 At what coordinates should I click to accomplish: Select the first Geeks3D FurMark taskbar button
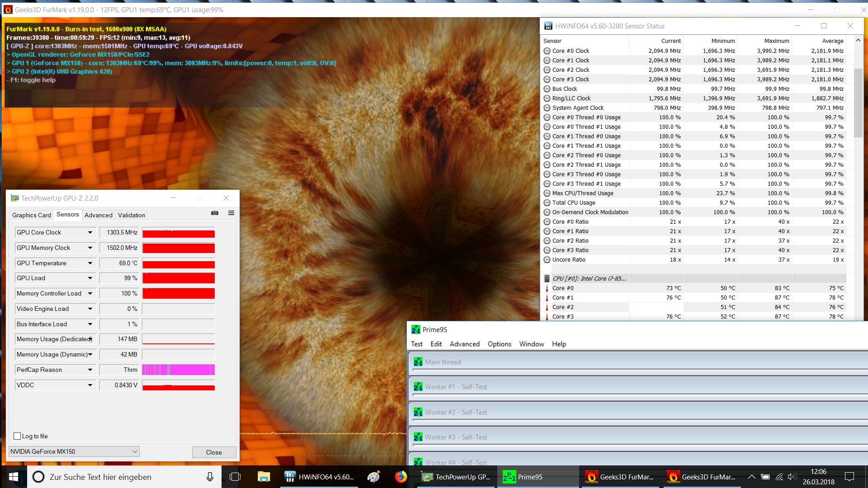[x=619, y=477]
